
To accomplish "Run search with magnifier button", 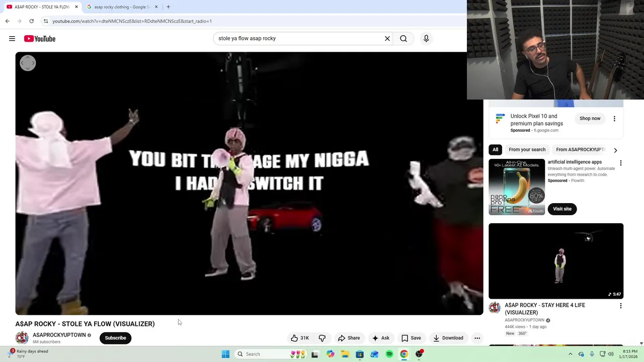I will 404,38.
